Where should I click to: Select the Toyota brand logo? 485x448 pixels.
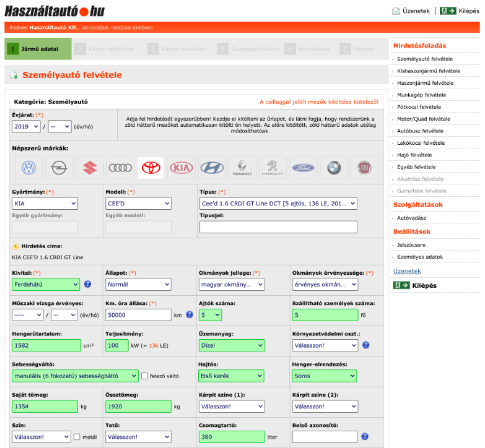click(151, 168)
